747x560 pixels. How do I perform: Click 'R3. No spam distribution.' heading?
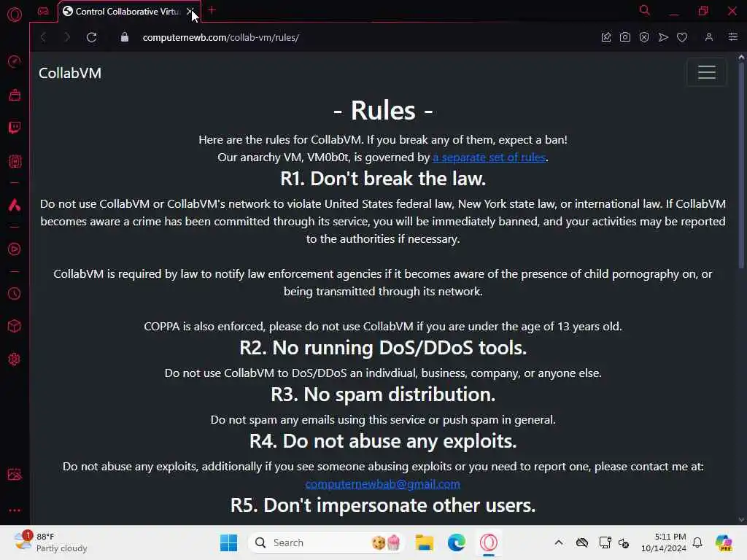point(383,394)
